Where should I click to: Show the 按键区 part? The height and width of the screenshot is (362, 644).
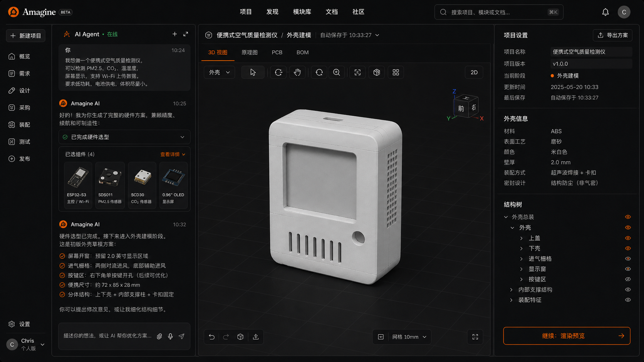pos(628,279)
